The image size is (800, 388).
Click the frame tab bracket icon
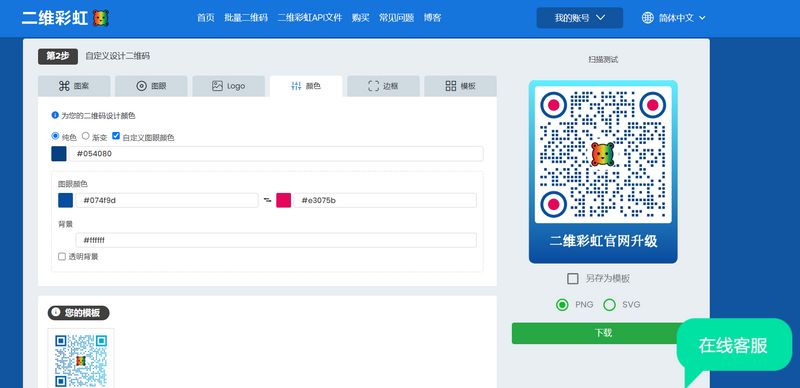pyautogui.click(x=373, y=86)
